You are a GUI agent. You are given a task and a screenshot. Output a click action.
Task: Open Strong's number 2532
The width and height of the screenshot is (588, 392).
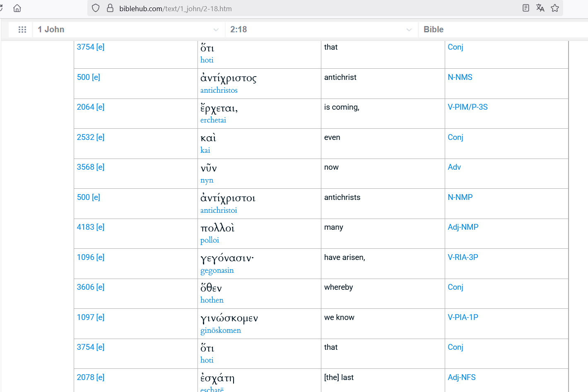[85, 137]
